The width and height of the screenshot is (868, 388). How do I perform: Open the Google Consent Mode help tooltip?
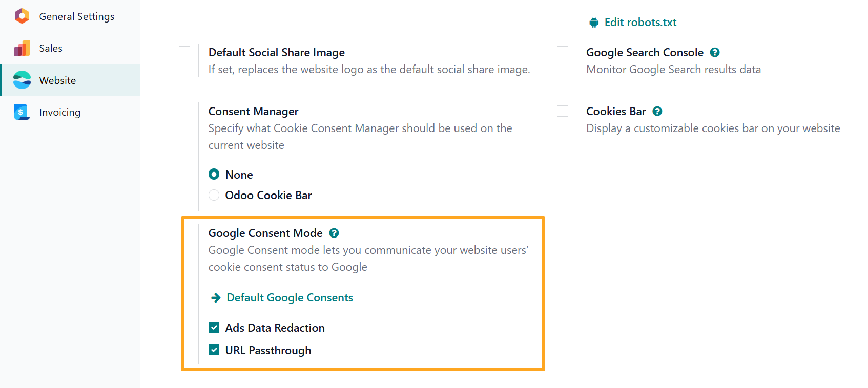(334, 233)
